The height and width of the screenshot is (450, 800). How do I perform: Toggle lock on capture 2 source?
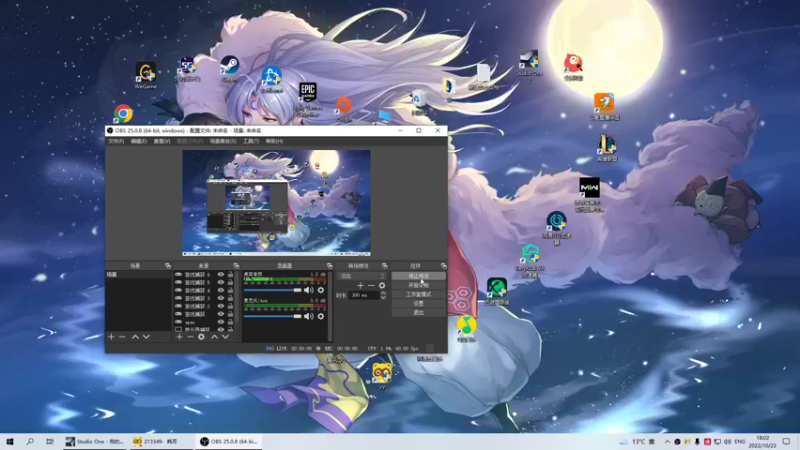coord(230,306)
